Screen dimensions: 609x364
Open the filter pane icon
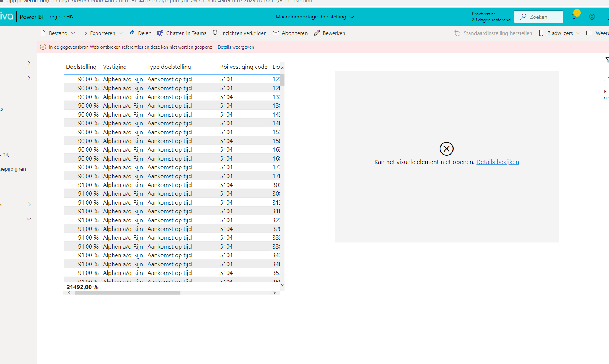607,60
